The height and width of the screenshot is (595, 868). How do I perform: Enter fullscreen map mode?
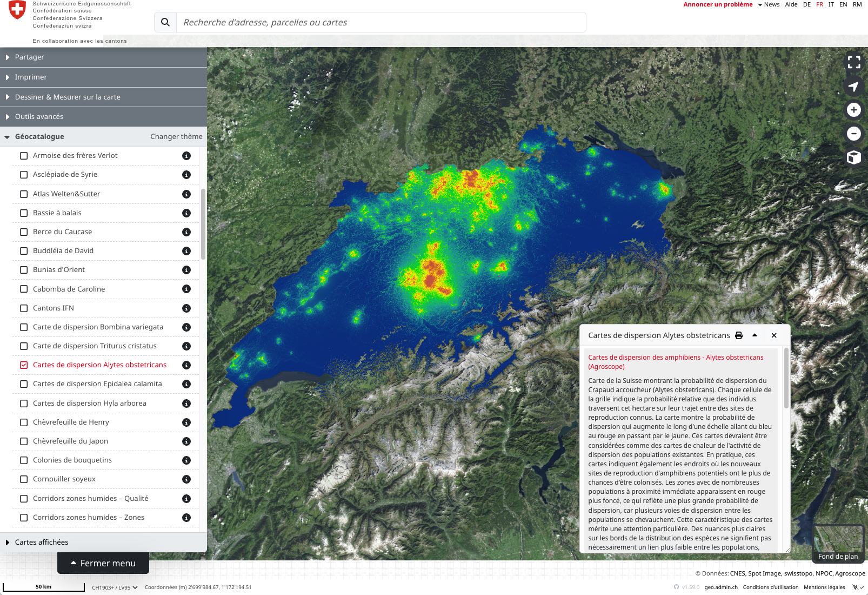click(853, 62)
